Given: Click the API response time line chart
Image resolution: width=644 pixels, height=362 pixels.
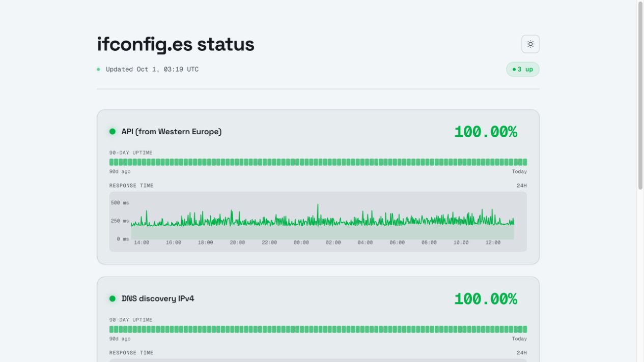Looking at the screenshot, I should 318,222.
